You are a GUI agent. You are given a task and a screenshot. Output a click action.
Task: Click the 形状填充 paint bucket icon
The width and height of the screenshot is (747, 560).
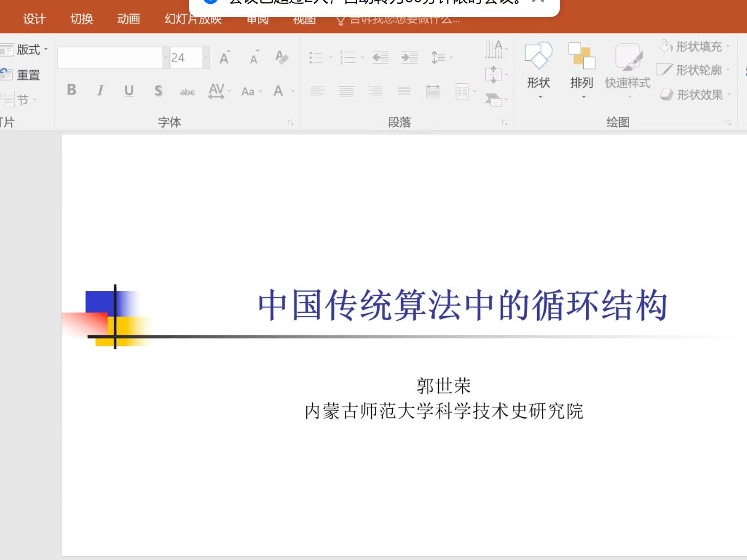(x=666, y=46)
